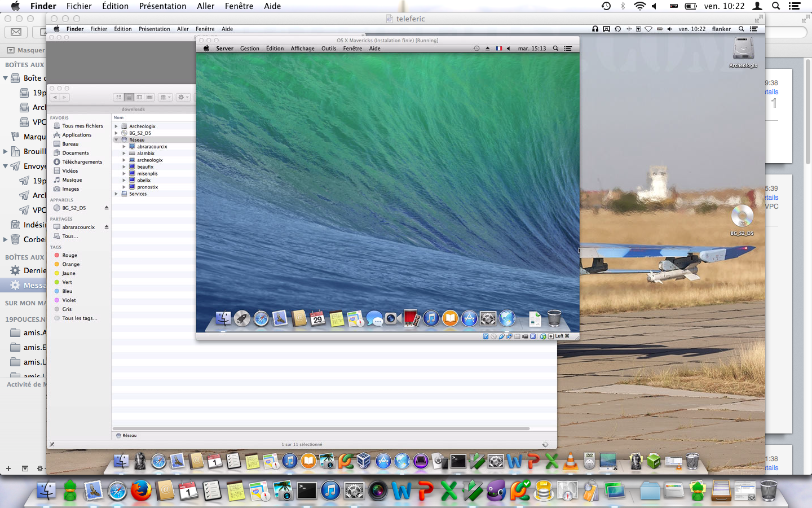The width and height of the screenshot is (812, 508).
Task: Collapse the Réseau tree item
Action: pos(116,140)
